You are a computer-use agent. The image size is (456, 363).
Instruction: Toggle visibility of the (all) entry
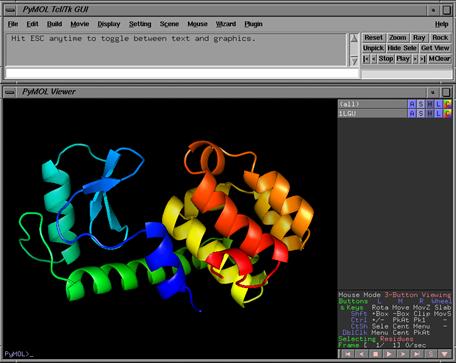[372, 104]
